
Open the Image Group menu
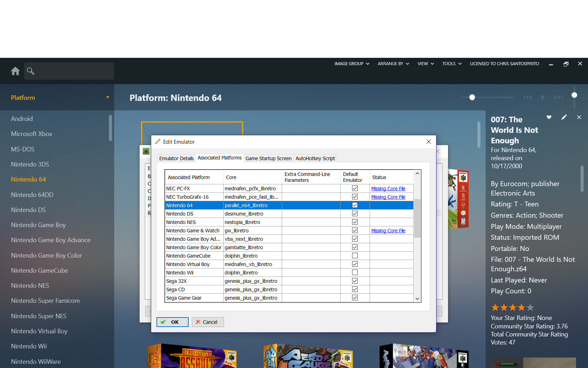tap(352, 64)
